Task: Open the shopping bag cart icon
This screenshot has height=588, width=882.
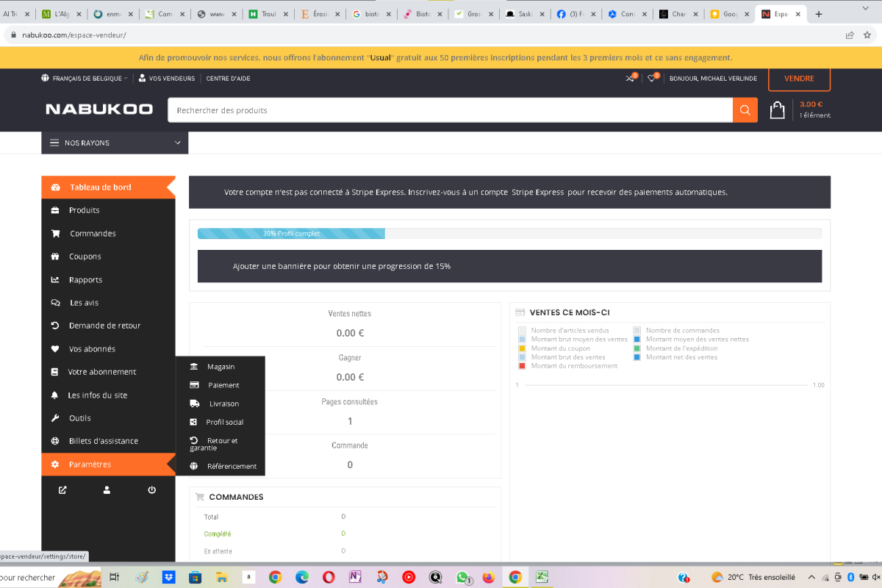Action: 777,110
